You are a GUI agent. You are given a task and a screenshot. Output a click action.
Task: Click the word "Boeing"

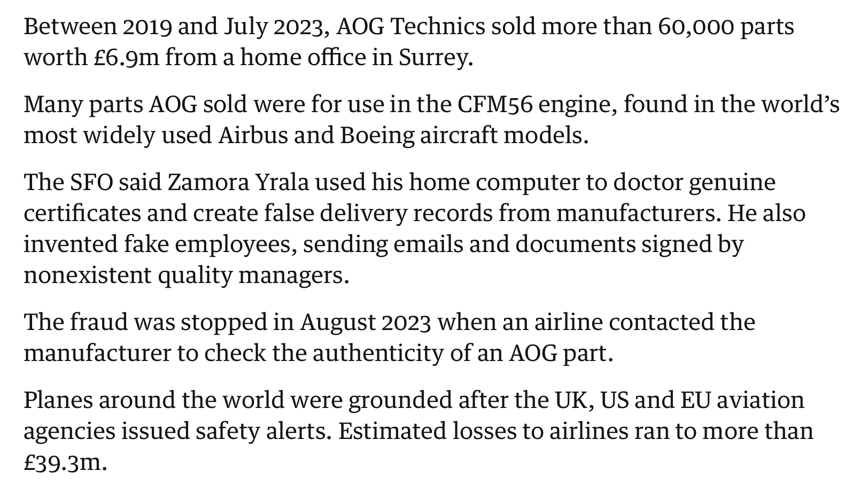tap(377, 135)
